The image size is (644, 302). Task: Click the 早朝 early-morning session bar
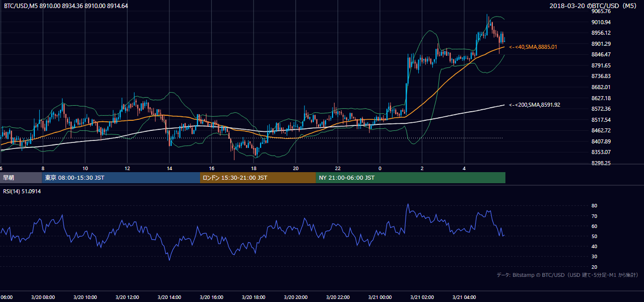click(x=21, y=178)
